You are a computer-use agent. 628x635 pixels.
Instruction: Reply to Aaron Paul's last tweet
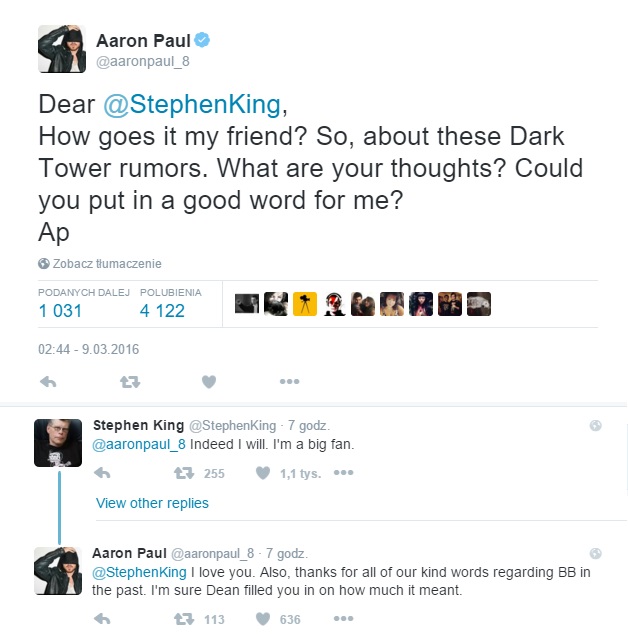102,620
